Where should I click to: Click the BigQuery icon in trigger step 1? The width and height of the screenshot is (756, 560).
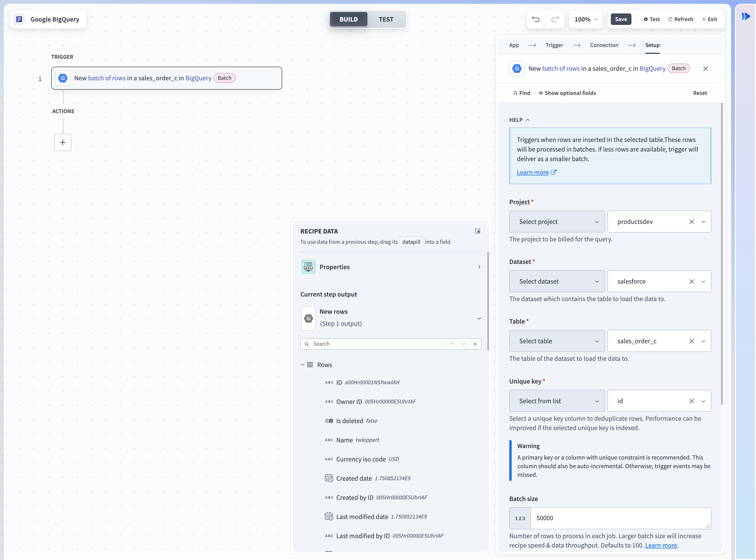[63, 78]
